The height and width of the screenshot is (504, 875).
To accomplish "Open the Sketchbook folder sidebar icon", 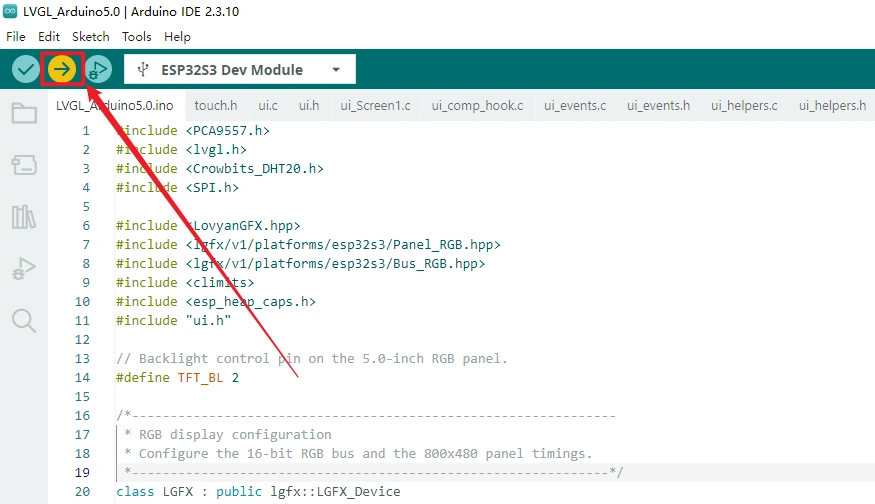I will click(x=24, y=113).
